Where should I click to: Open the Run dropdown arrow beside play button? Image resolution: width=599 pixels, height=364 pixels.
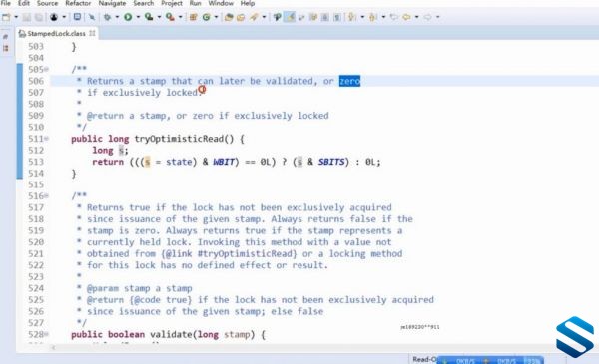click(138, 17)
